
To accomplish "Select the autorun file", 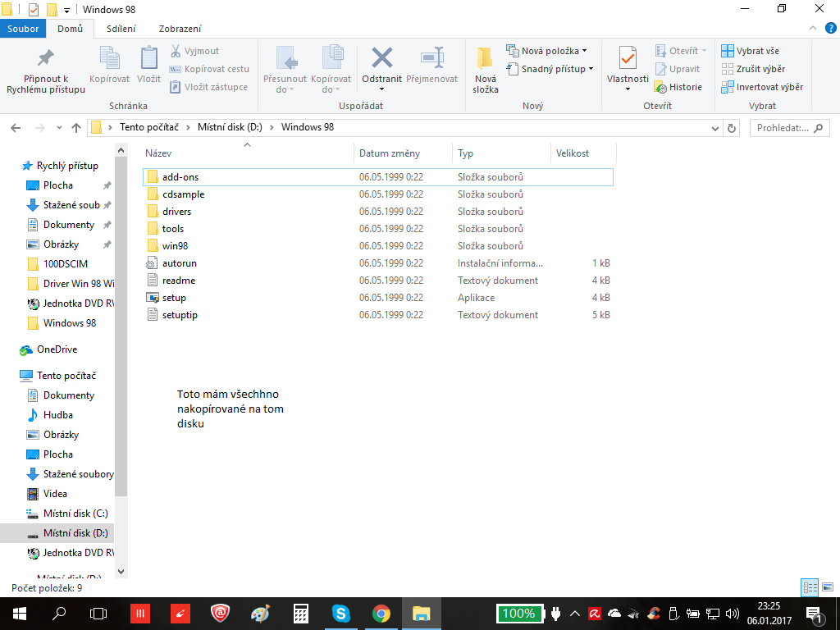I will pos(377,263).
